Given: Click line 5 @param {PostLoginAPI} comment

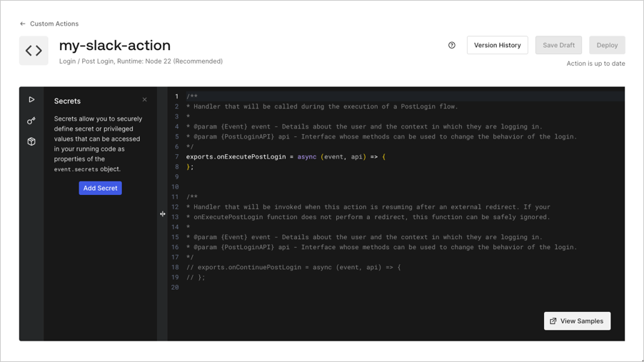Looking at the screenshot, I should pos(381,136).
